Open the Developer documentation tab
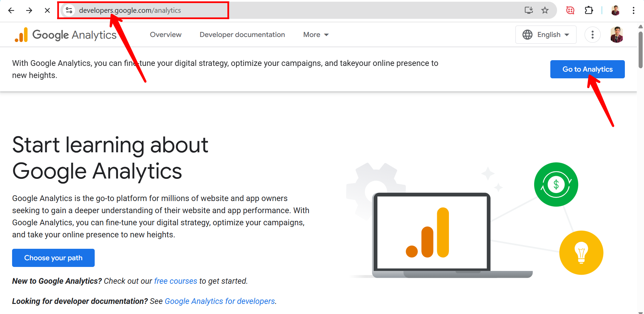The width and height of the screenshot is (644, 314). point(242,35)
